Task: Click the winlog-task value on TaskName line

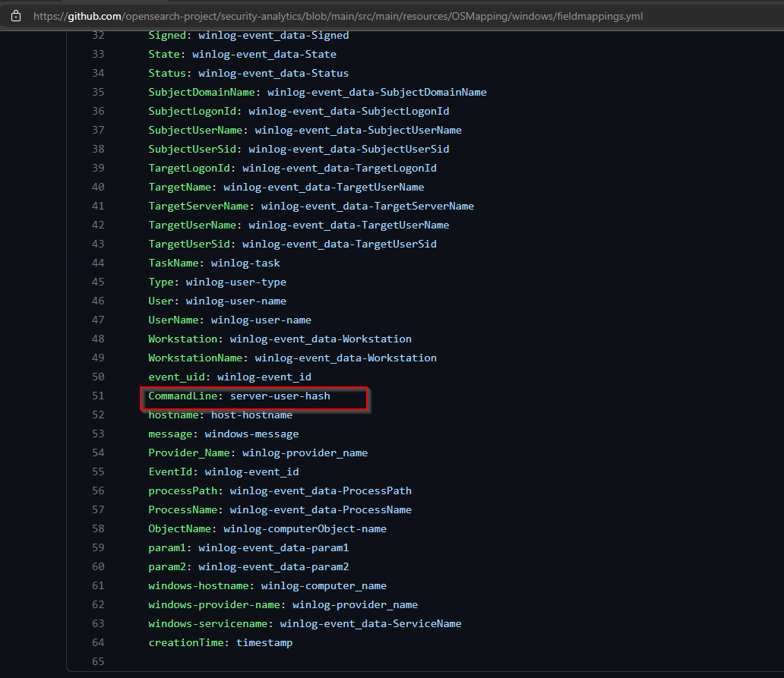Action: (245, 263)
